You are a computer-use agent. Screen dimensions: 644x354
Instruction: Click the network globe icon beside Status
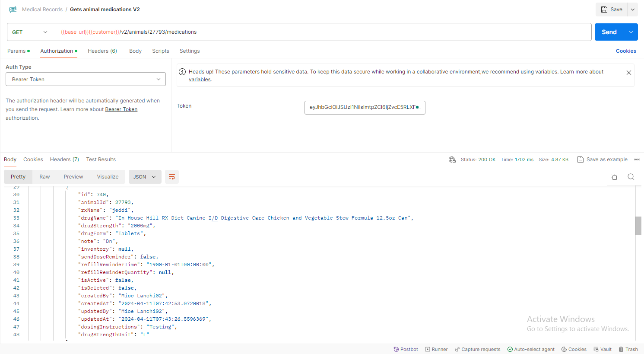coord(452,159)
